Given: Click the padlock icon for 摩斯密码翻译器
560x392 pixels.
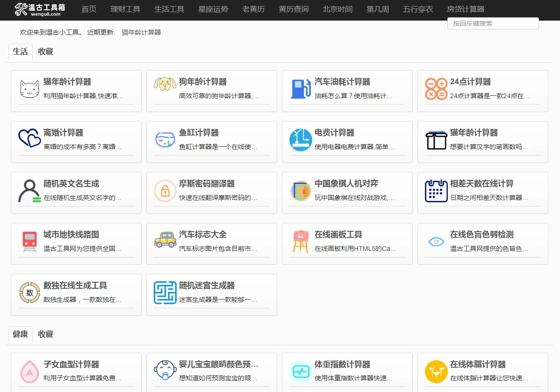Looking at the screenshot, I should coord(165,191).
